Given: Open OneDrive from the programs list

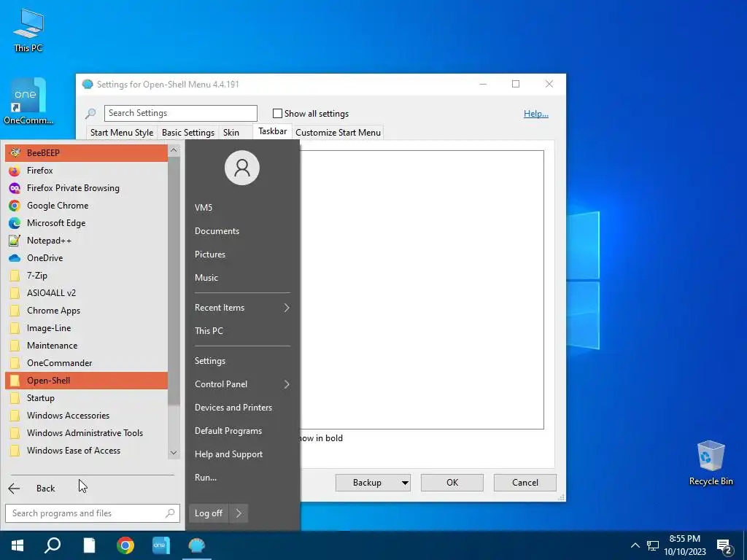Looking at the screenshot, I should [x=86, y=258].
